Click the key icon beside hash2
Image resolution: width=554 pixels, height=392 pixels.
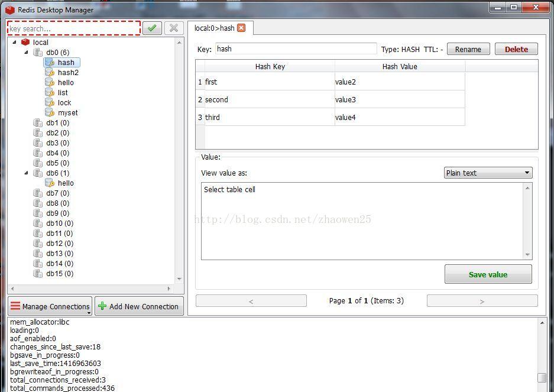tap(50, 73)
